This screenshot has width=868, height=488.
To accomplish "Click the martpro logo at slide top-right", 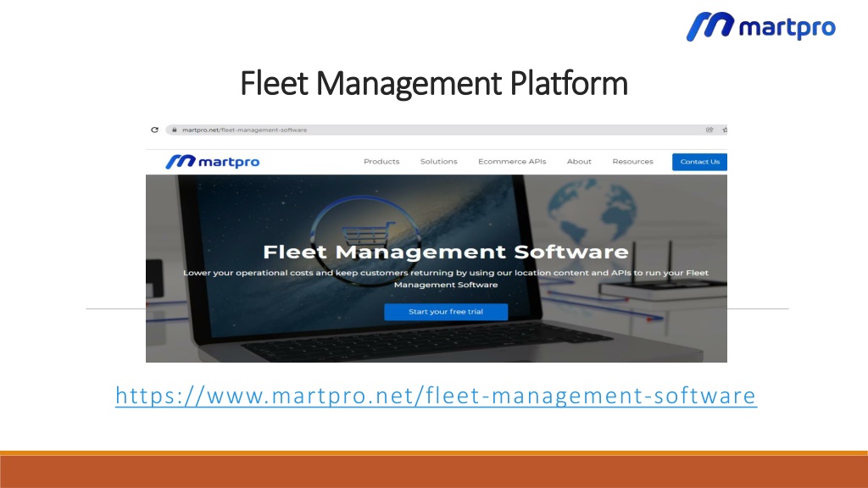I will pyautogui.click(x=761, y=26).
